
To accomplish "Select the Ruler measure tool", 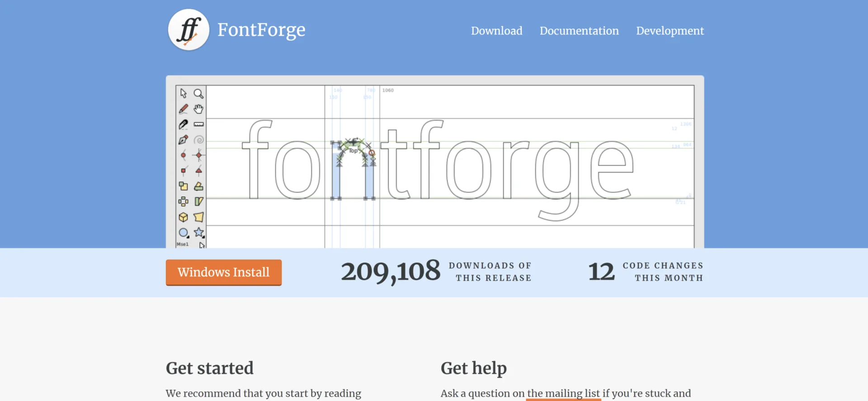I will [198, 124].
